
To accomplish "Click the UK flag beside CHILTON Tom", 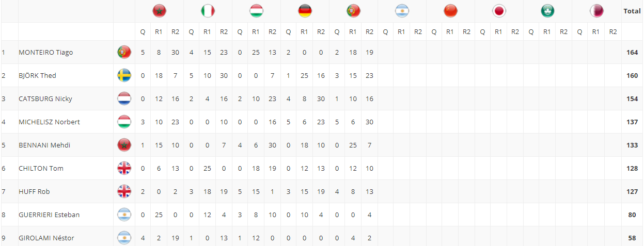I will point(124,168).
